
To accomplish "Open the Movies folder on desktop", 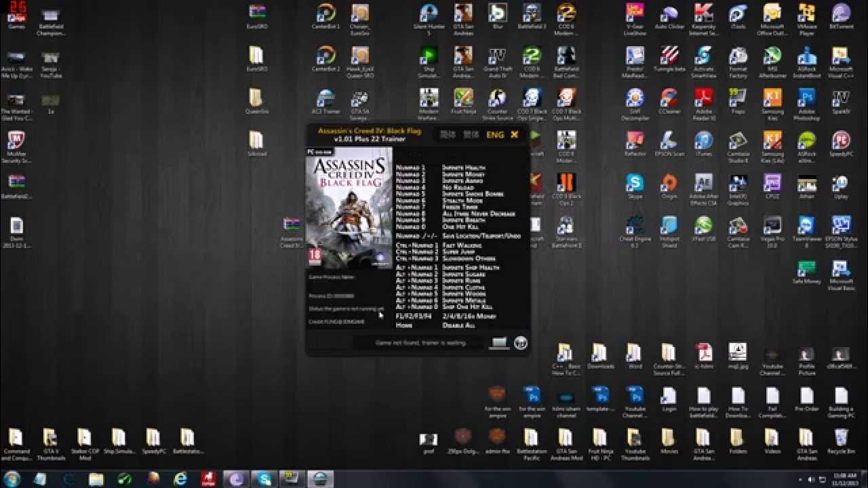I will pos(669,441).
